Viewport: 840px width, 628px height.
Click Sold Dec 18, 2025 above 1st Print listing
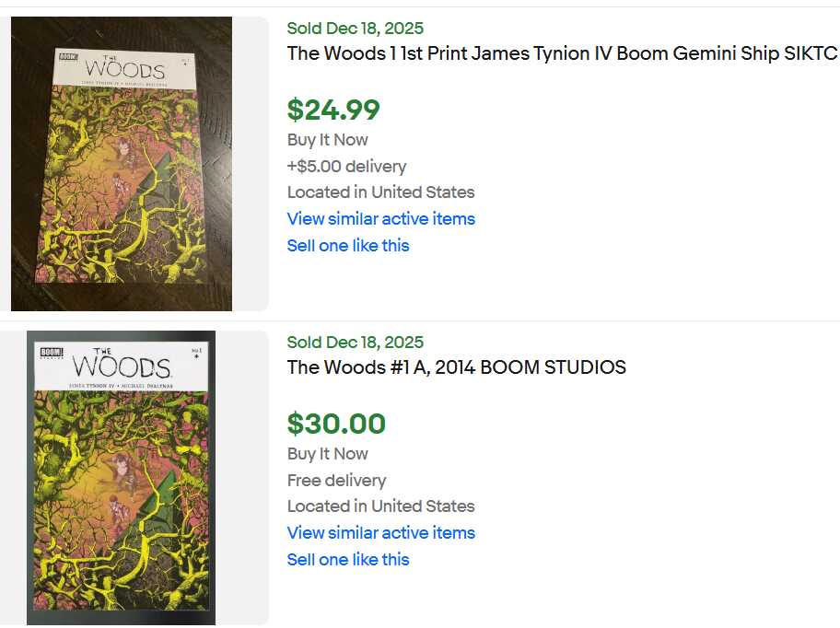tap(356, 29)
